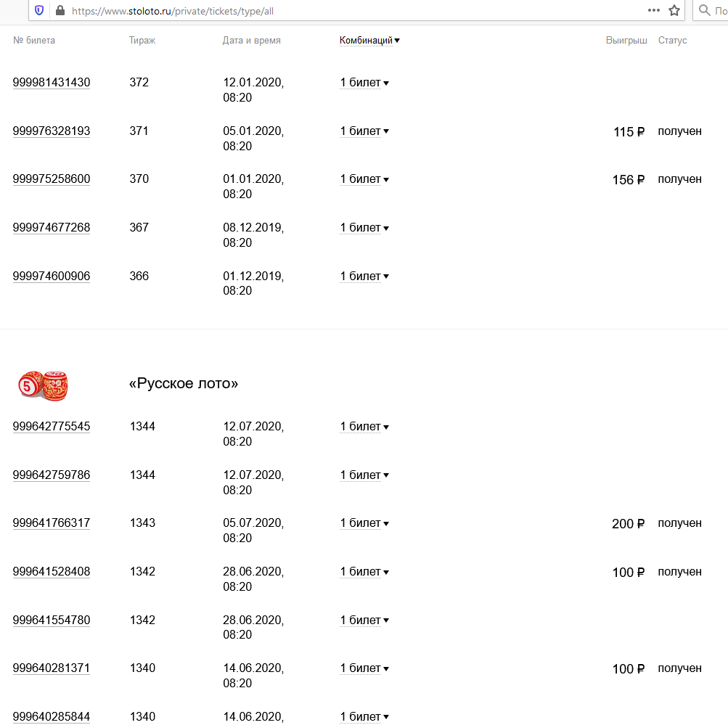728x725 pixels.
Task: Click the 156 ₽ winnings amount
Action: [629, 180]
